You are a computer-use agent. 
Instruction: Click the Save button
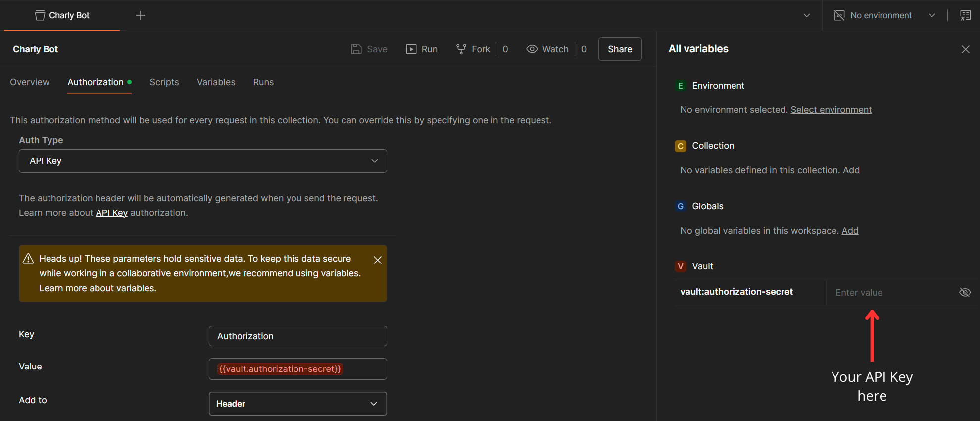[369, 49]
